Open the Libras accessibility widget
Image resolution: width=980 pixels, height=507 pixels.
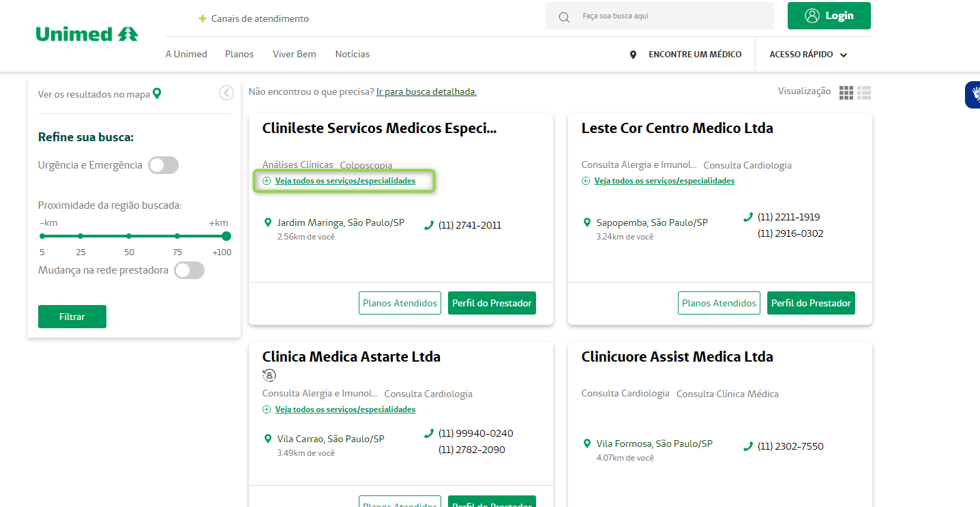[972, 95]
